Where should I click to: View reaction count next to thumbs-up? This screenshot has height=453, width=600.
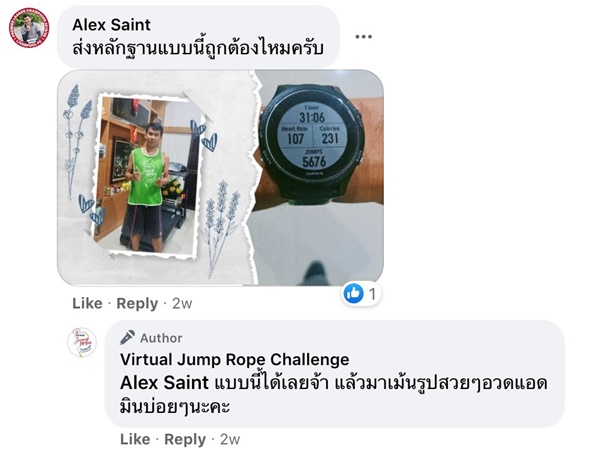(x=372, y=294)
